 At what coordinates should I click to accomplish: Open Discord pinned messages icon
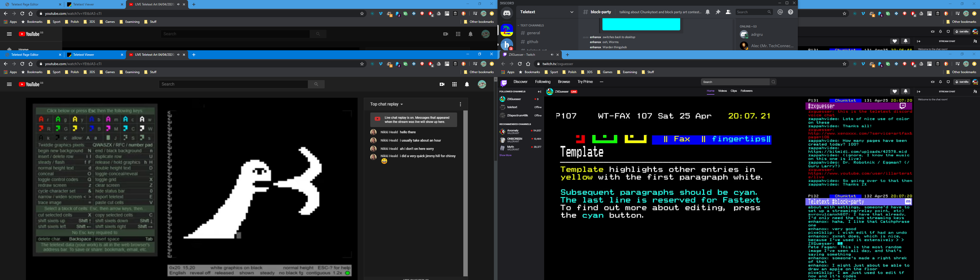[x=718, y=12]
